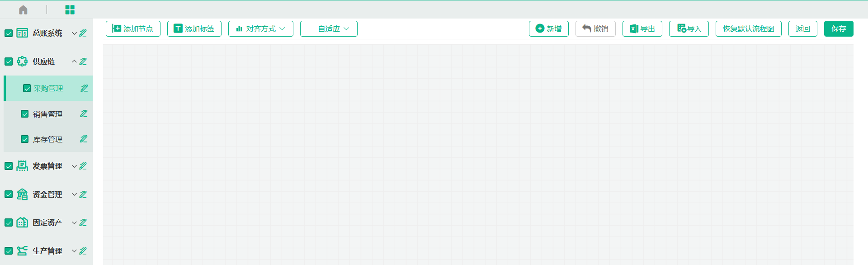Click the 供应链 supply chain icon
This screenshot has width=868, height=265.
[x=22, y=62]
